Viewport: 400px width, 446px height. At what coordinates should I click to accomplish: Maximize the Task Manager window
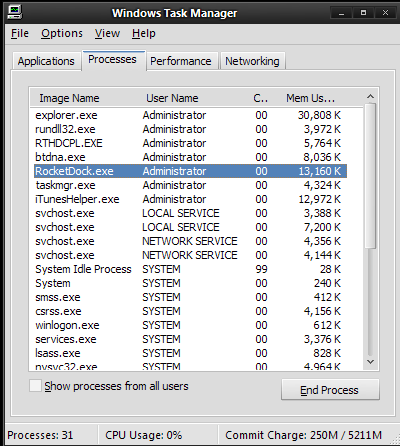pos(363,13)
